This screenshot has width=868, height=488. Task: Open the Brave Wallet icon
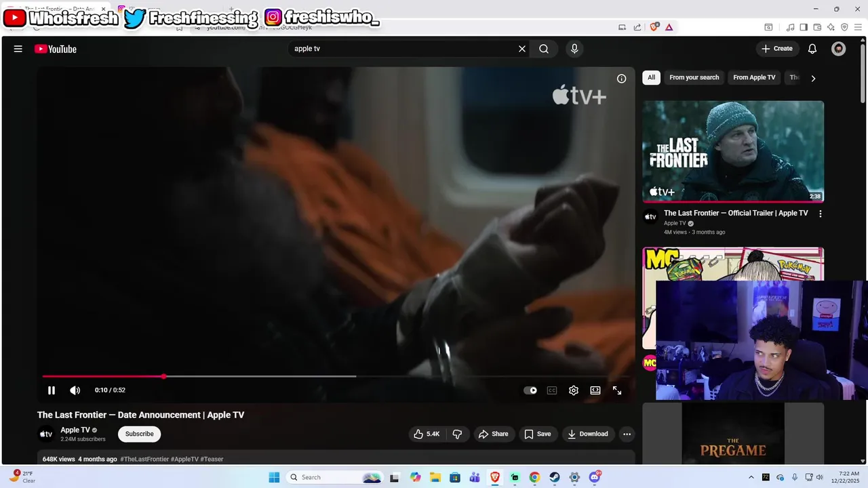click(817, 27)
